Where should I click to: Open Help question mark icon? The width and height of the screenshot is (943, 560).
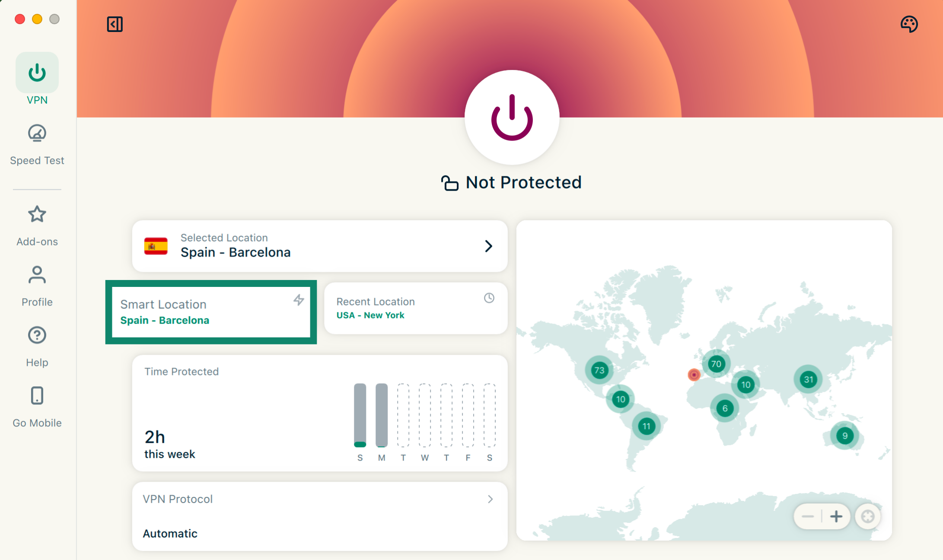coord(37,335)
